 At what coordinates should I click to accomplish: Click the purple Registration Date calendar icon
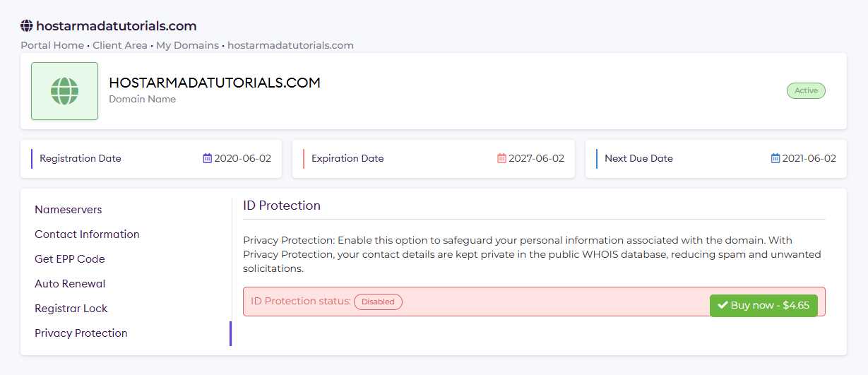(x=207, y=158)
